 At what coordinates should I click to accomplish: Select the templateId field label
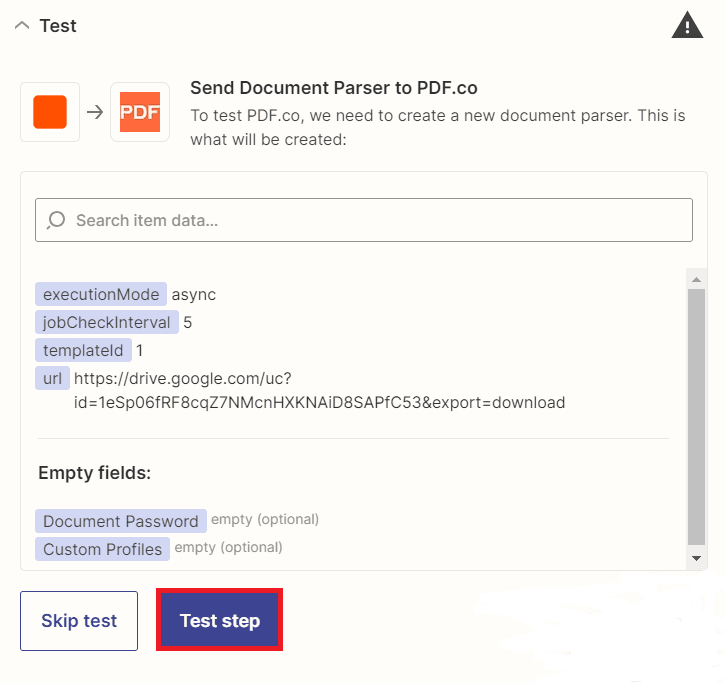pos(83,350)
